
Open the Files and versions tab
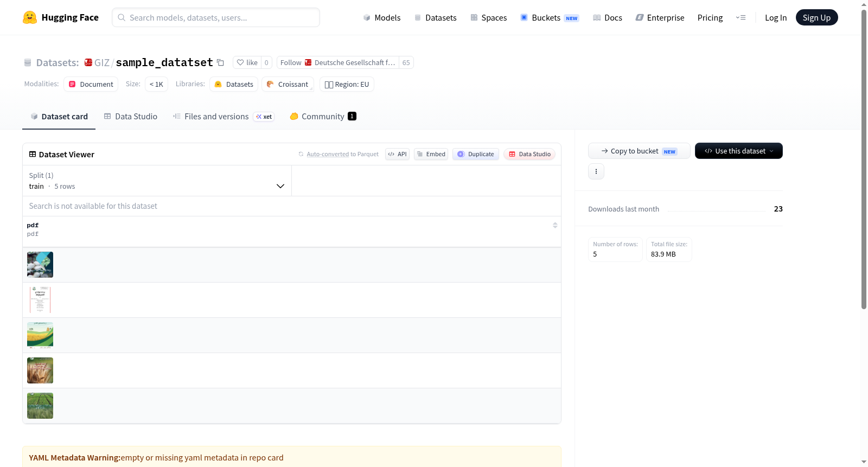224,117
